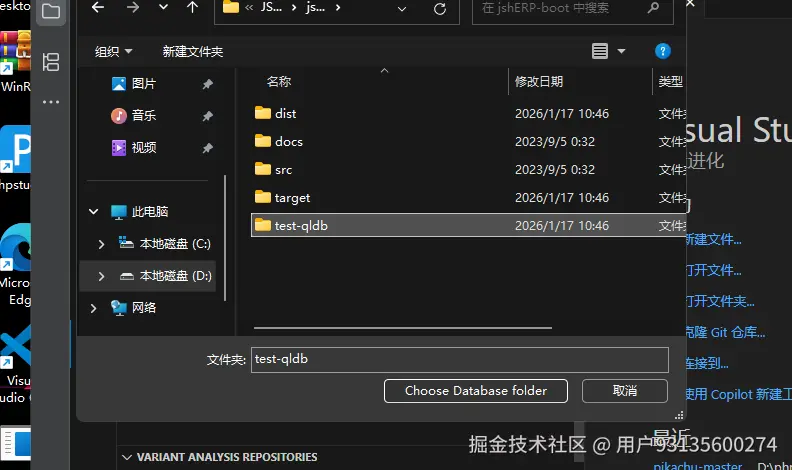This screenshot has height=470, width=792.
Task: Open the phpstudy desktop shortcut
Action: pyautogui.click(x=15, y=159)
